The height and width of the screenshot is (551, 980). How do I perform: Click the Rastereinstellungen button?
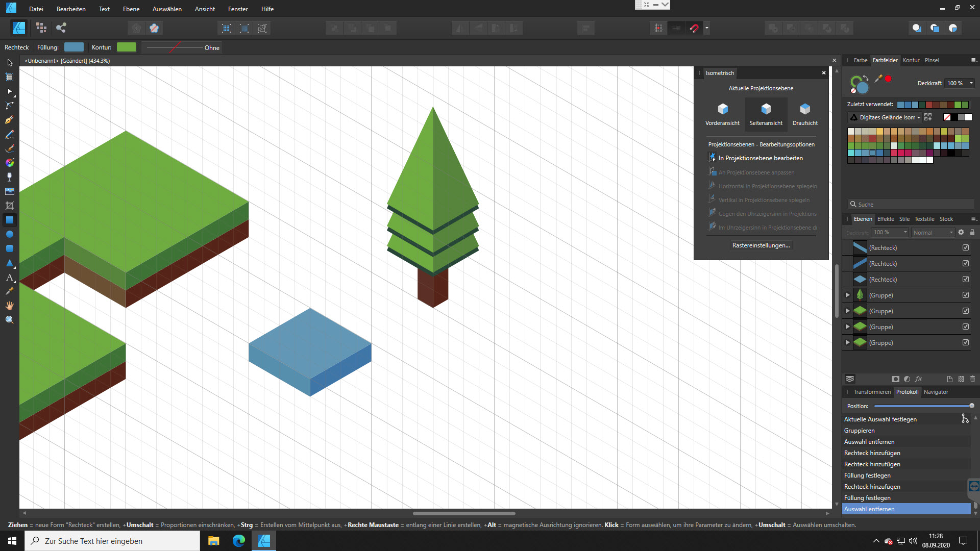(x=761, y=245)
